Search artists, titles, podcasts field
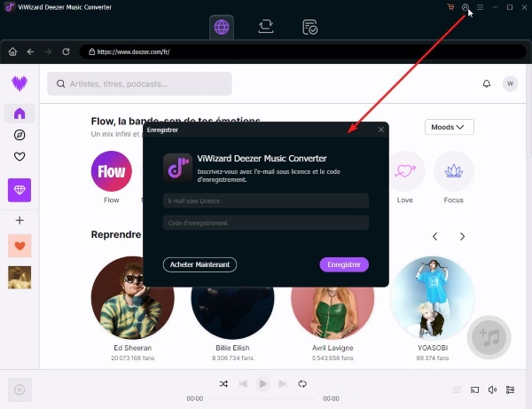This screenshot has width=532, height=409. (139, 83)
